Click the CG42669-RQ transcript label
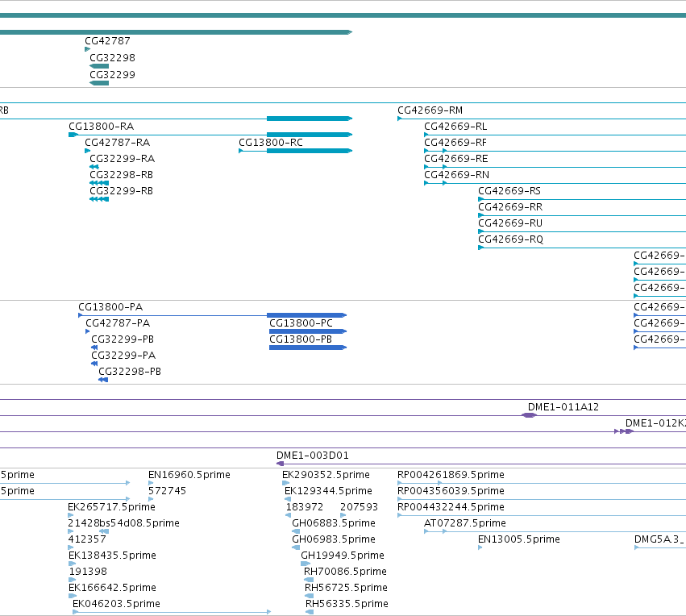The height and width of the screenshot is (616, 686). click(510, 239)
